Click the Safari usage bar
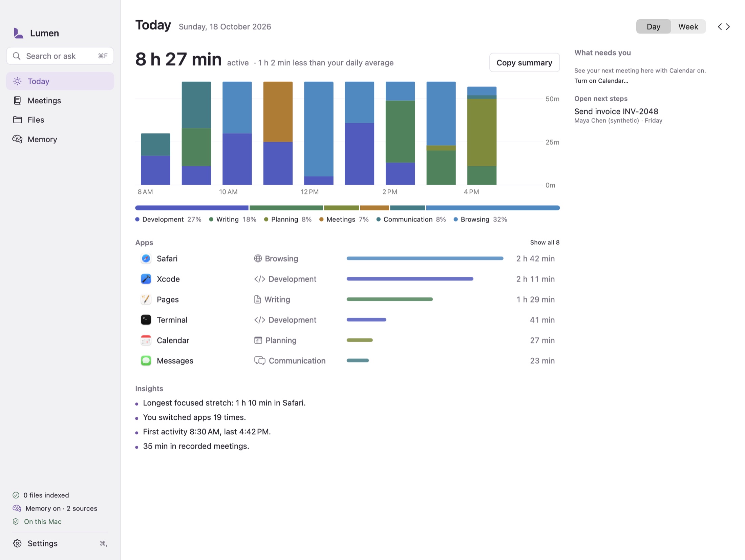The image size is (745, 560). pos(425,258)
